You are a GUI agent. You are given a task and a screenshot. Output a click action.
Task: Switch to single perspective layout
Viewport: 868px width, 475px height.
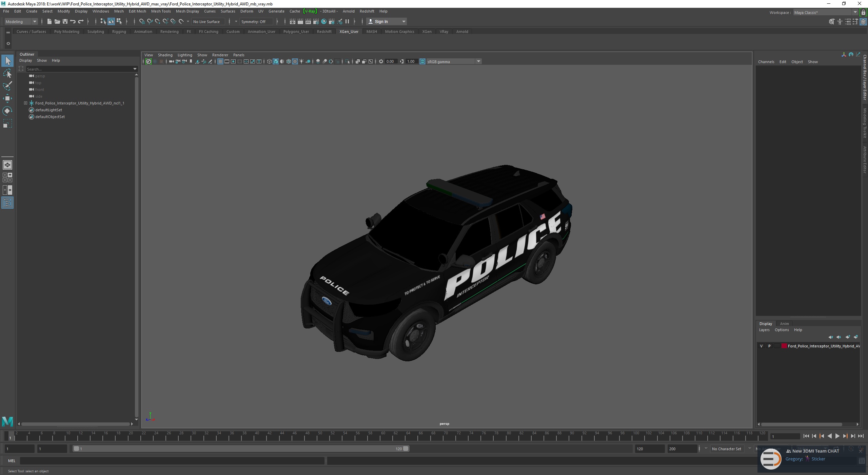(x=7, y=165)
